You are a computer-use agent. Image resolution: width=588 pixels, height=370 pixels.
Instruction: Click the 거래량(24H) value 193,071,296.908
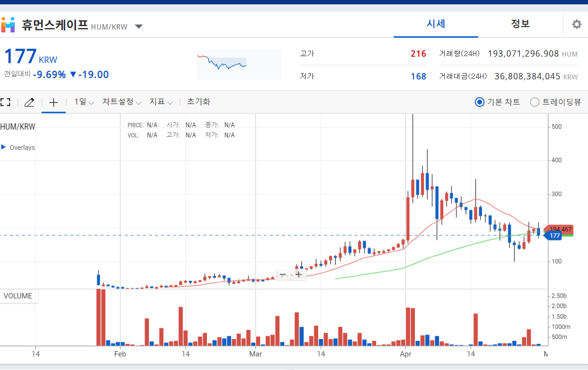point(523,54)
